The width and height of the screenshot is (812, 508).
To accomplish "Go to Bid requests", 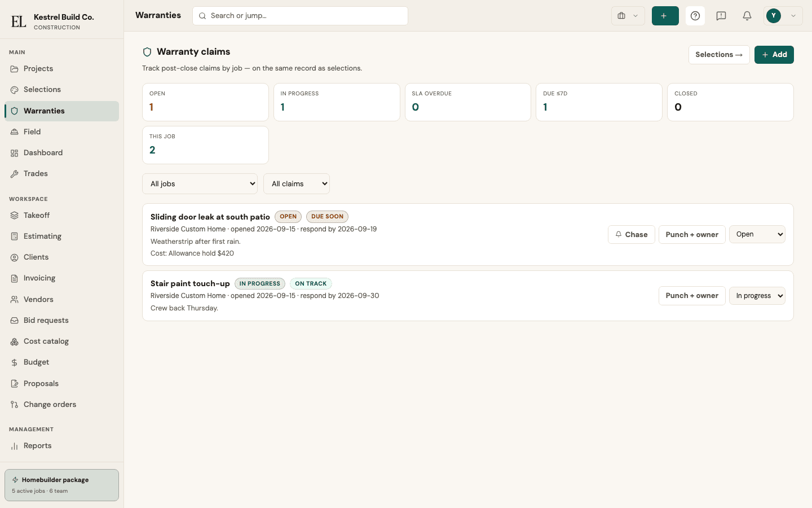I will pyautogui.click(x=62, y=321).
